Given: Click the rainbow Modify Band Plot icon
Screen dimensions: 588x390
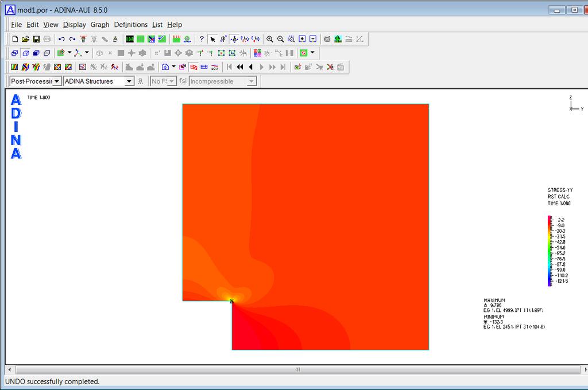Looking at the screenshot, I should coord(25,67).
